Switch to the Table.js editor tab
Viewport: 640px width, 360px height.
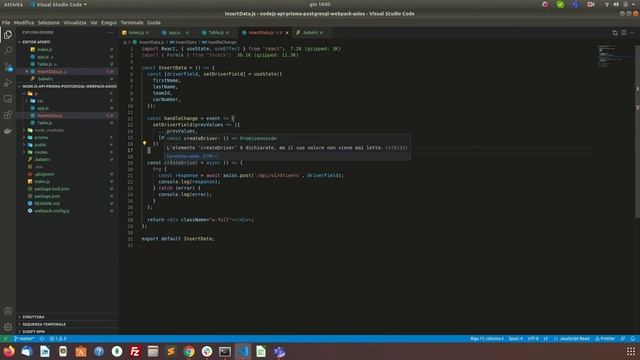(216, 33)
